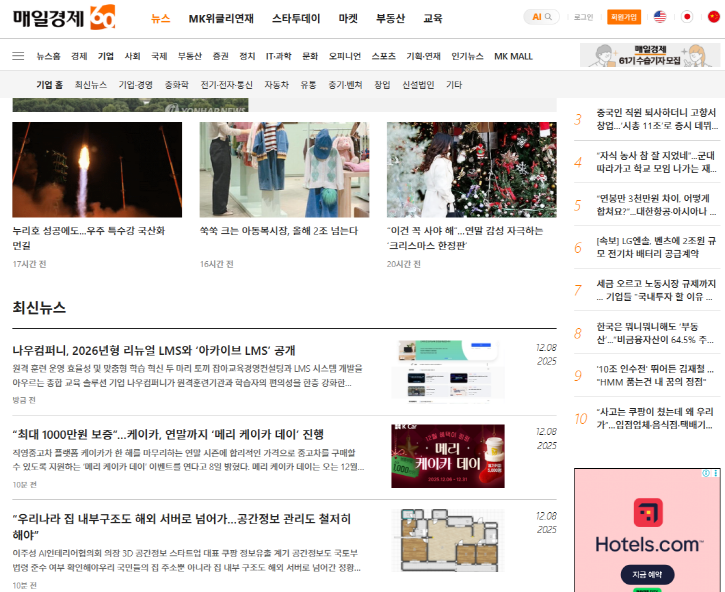
Task: Click the Hotels.com ad logo
Action: [648, 530]
